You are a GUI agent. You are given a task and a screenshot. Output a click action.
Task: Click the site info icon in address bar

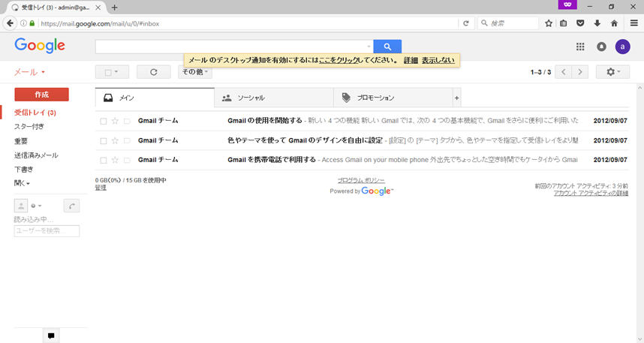(23, 23)
